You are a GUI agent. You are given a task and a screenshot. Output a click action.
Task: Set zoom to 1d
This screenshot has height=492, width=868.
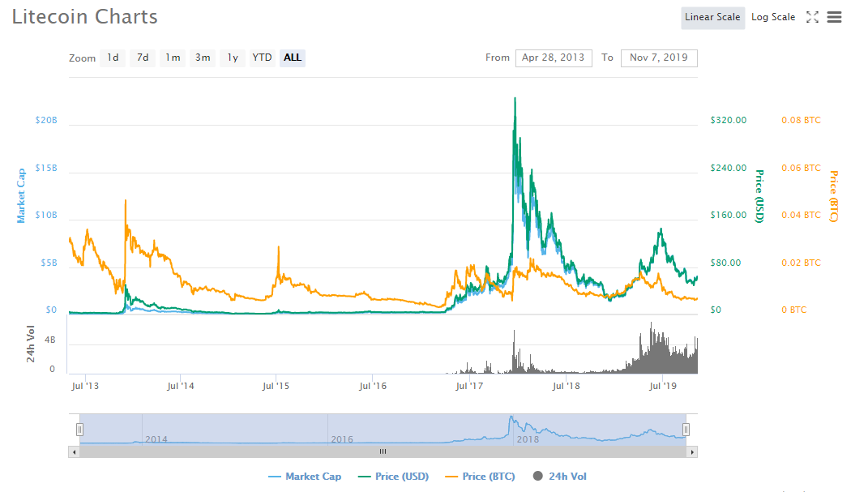point(113,58)
